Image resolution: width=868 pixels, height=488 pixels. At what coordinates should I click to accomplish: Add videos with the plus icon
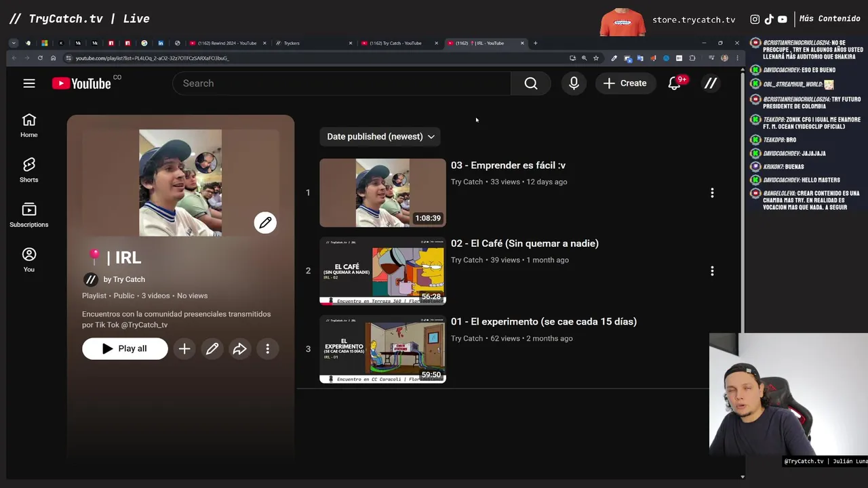click(184, 348)
